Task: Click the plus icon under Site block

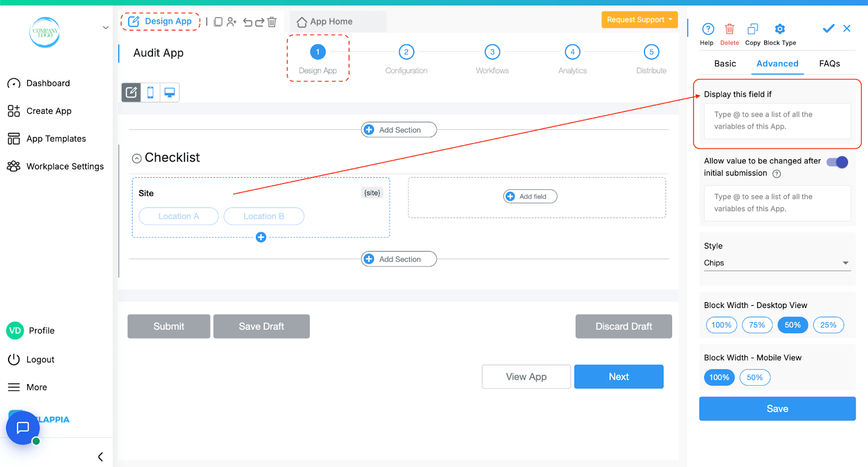Action: click(261, 237)
